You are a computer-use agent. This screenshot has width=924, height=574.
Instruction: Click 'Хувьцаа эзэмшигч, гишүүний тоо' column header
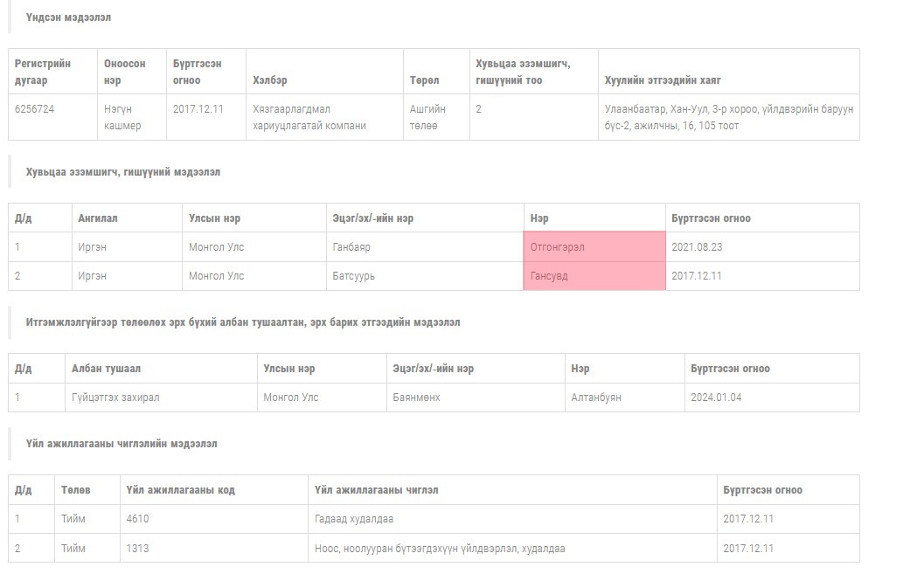(524, 72)
